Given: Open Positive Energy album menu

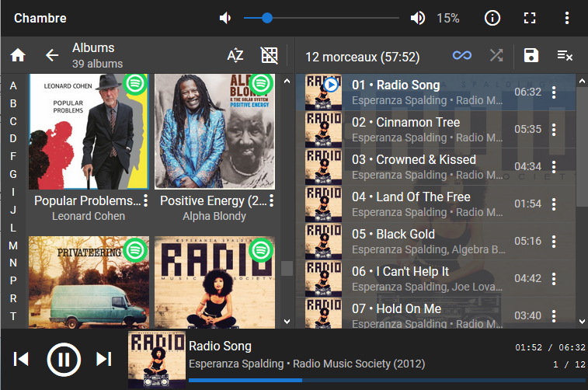Looking at the screenshot, I should point(272,200).
